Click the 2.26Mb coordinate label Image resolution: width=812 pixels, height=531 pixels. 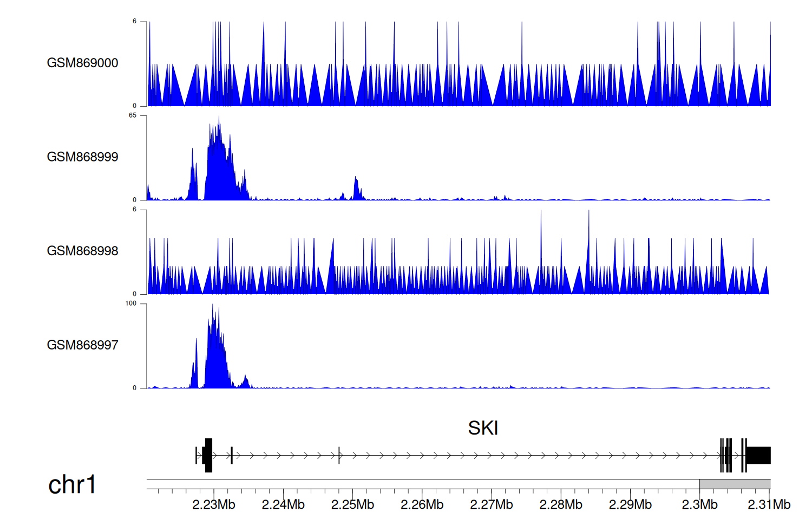tap(422, 504)
